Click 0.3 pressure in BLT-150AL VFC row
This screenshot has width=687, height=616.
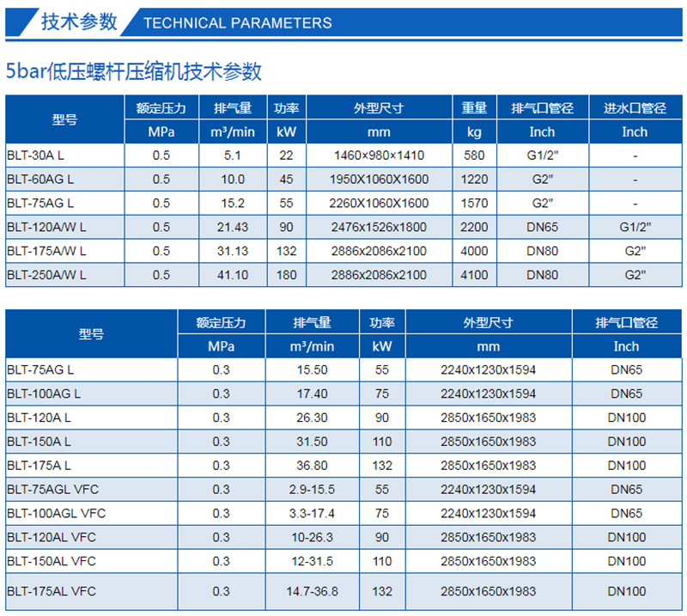point(221,561)
